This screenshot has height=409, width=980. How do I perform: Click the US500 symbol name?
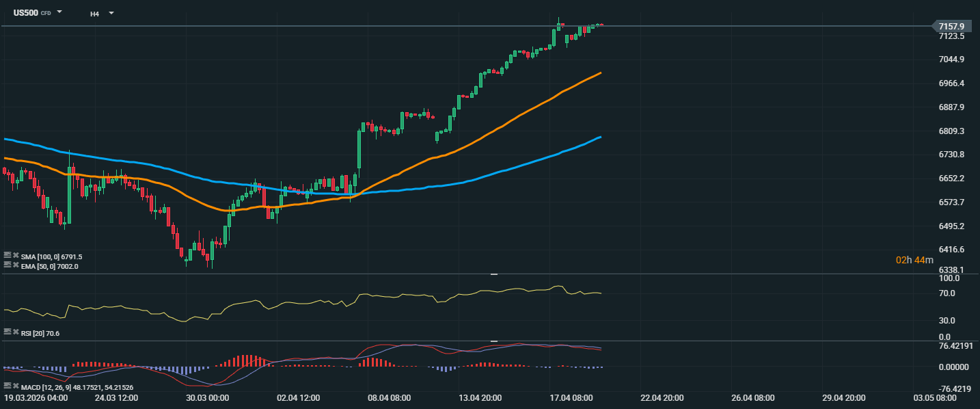pyautogui.click(x=26, y=12)
